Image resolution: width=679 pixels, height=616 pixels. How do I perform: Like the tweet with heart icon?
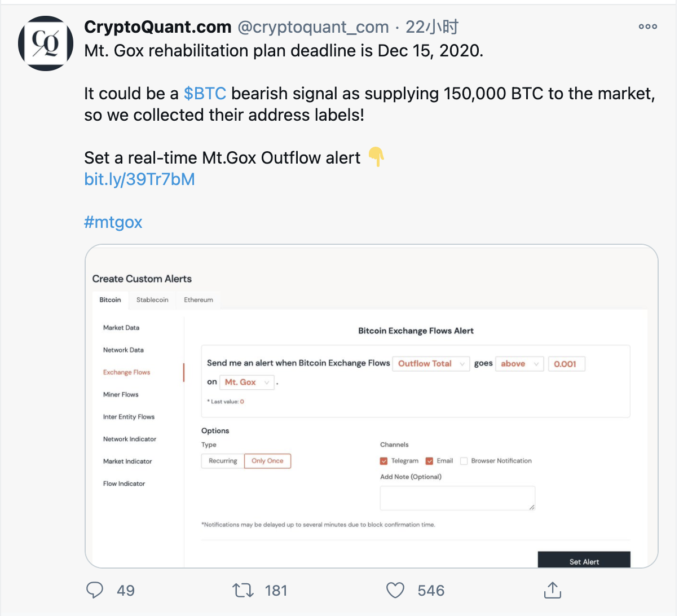click(x=395, y=590)
